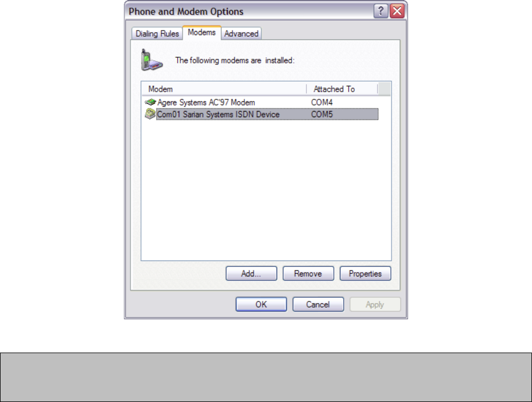
Task: Open the question mark help button
Action: [x=381, y=11]
